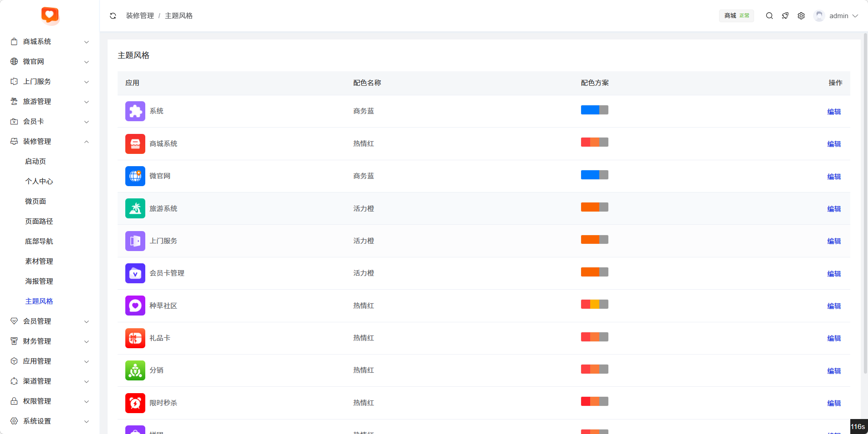The width and height of the screenshot is (868, 434).
Task: Open 底部导航 submenu item
Action: click(x=39, y=241)
